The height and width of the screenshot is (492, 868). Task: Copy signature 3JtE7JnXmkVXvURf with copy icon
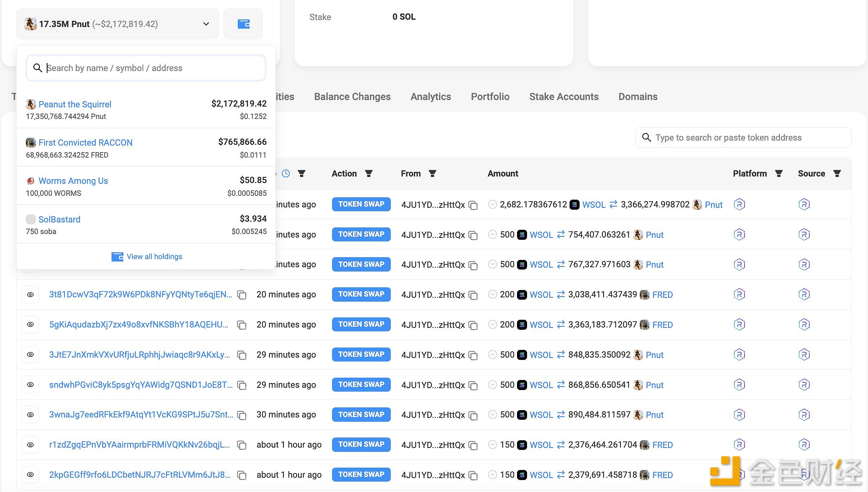point(242,355)
